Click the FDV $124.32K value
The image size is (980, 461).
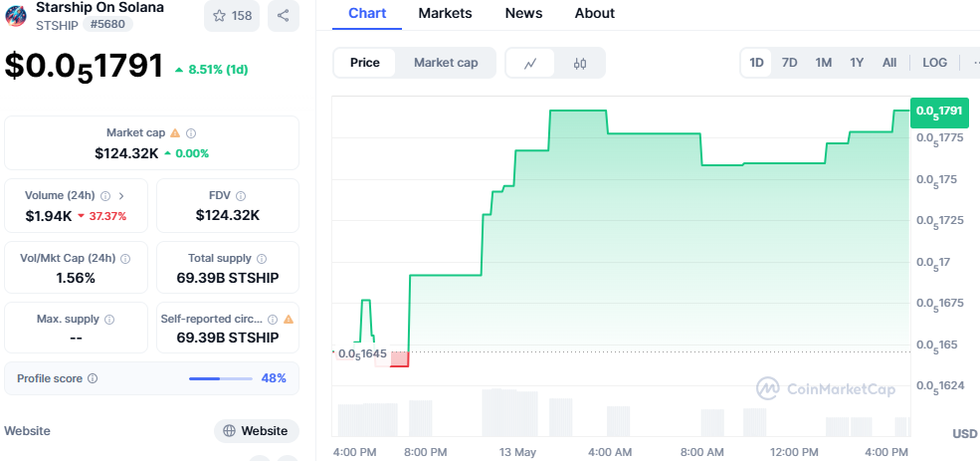(x=228, y=216)
